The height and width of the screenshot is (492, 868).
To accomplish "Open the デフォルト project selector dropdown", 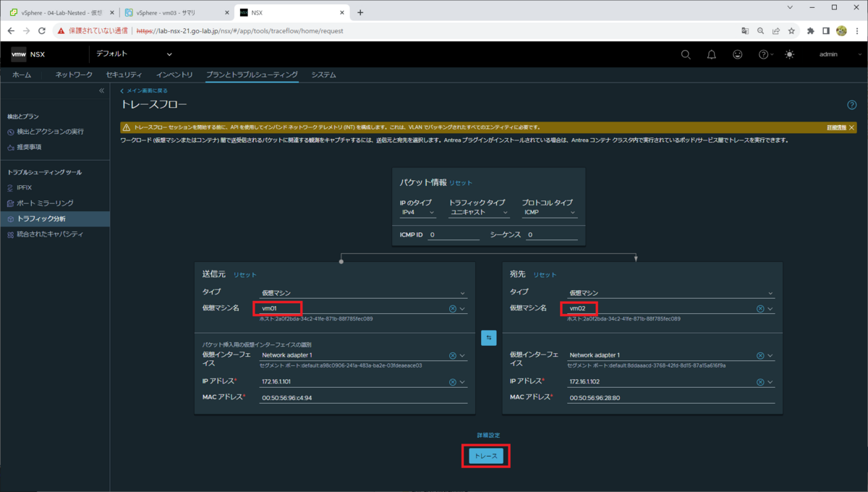I will tap(134, 54).
